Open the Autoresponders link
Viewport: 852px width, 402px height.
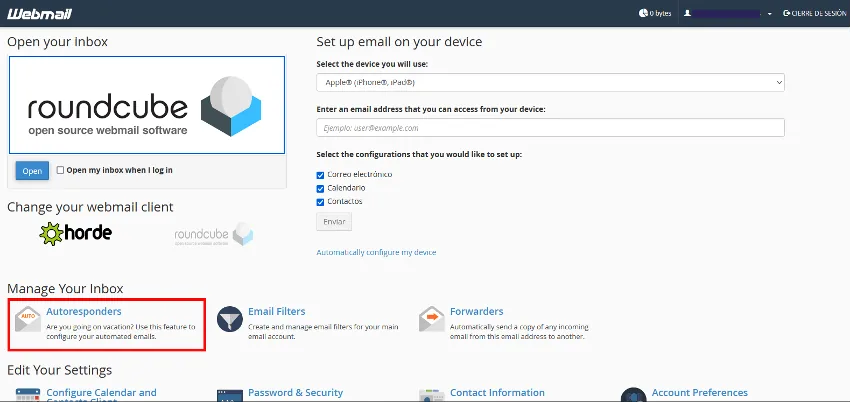[x=84, y=311]
